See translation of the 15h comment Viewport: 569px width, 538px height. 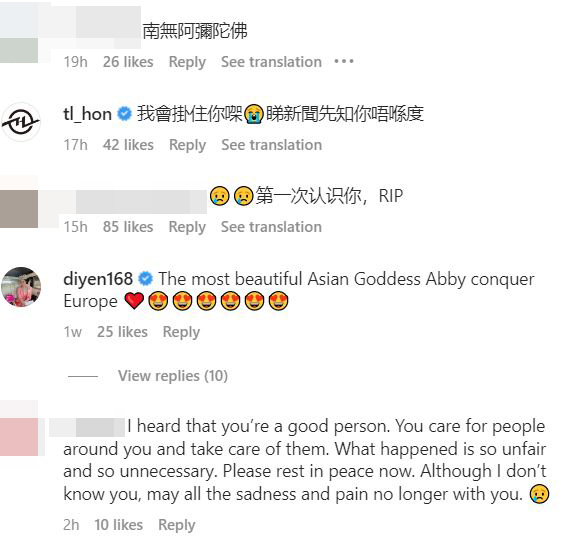(x=271, y=227)
